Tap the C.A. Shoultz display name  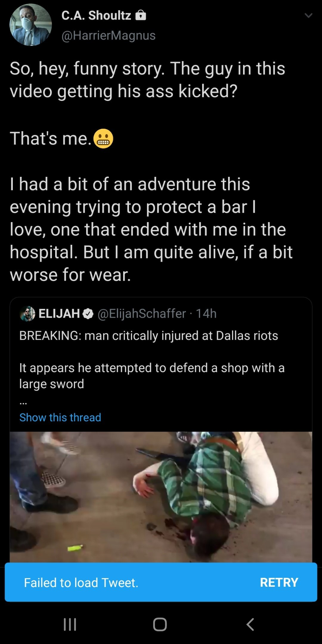point(96,15)
